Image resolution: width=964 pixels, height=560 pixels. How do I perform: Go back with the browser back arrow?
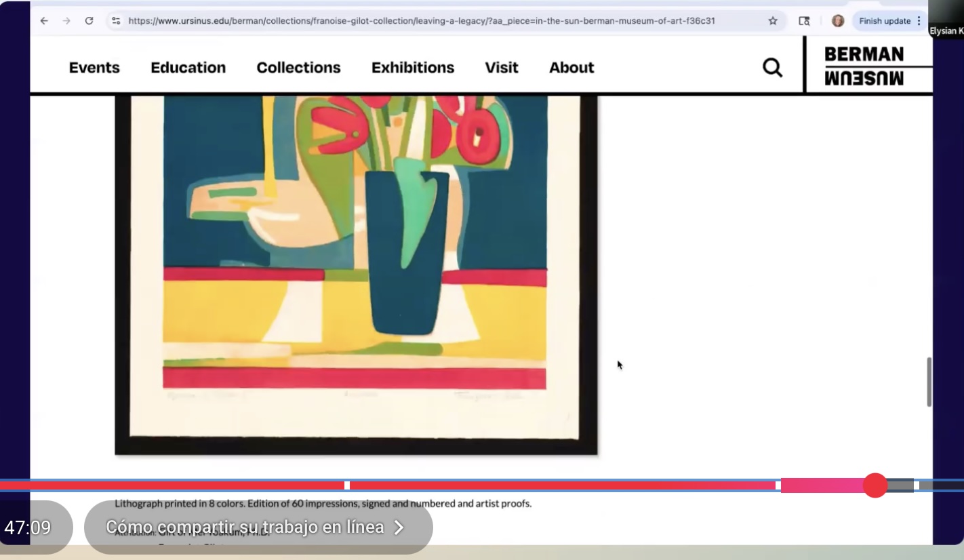[x=44, y=21]
